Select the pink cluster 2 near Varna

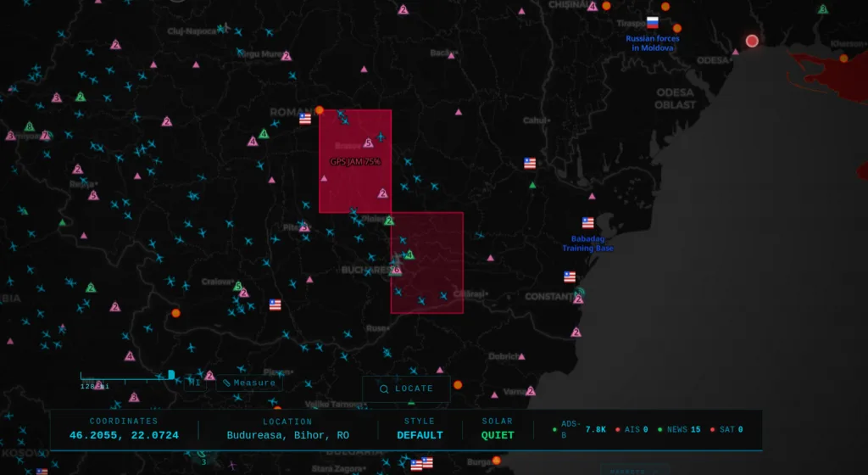point(531,391)
